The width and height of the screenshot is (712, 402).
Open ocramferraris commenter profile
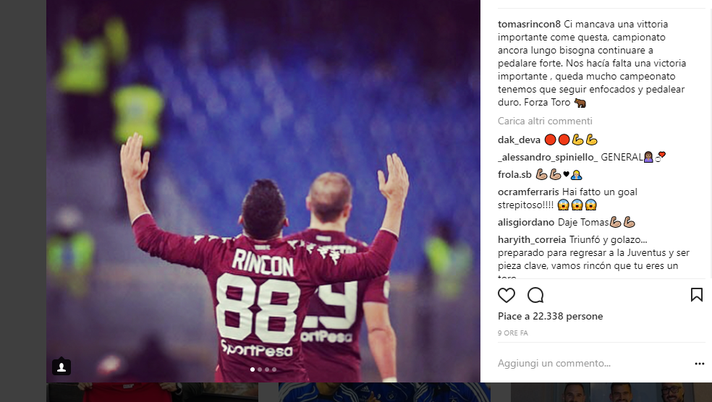point(528,192)
